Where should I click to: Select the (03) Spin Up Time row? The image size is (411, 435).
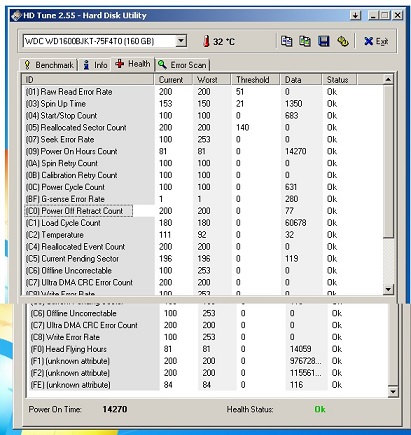click(x=202, y=104)
